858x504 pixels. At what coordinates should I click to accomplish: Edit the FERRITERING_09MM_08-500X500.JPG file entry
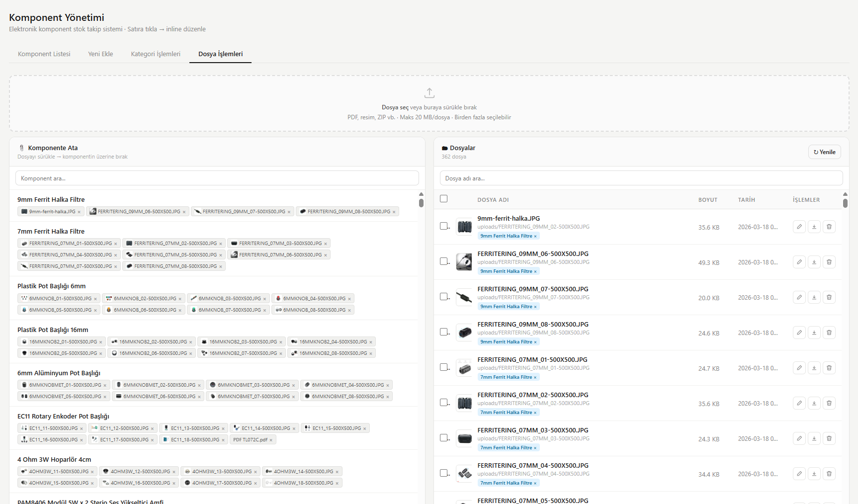click(x=799, y=333)
